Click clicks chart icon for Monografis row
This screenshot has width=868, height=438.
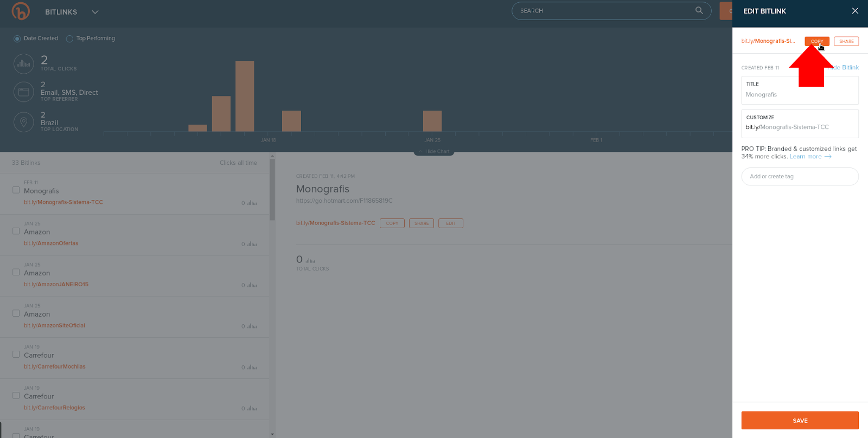coord(252,203)
